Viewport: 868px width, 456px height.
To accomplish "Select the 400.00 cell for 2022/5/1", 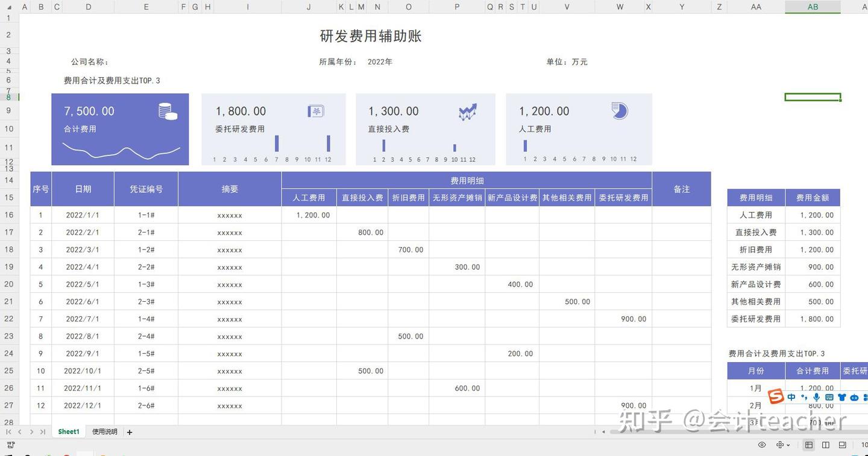I will click(x=512, y=284).
